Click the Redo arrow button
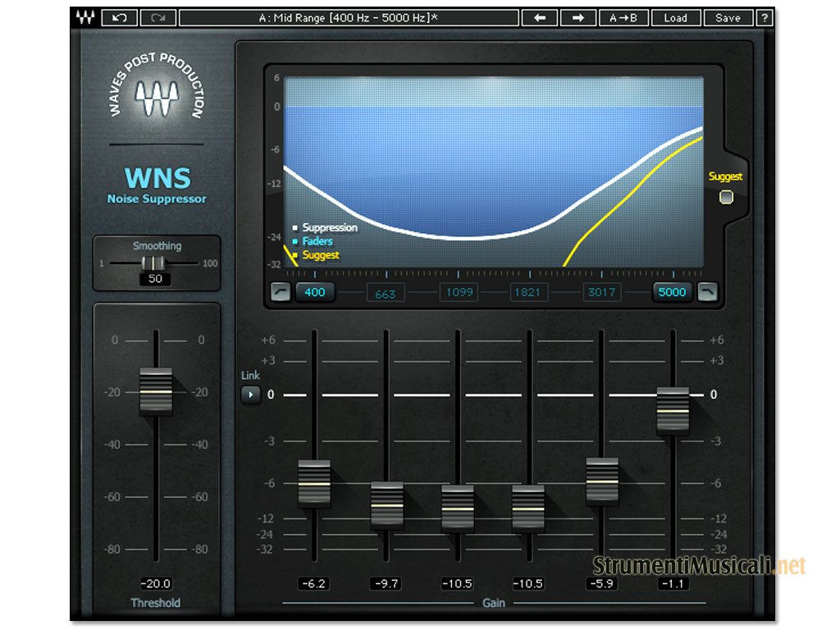840x630 pixels. (x=157, y=17)
